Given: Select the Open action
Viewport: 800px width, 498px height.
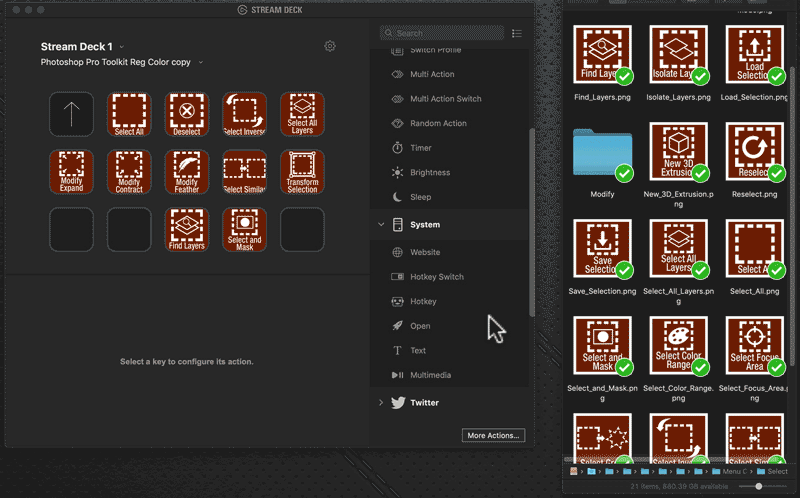Looking at the screenshot, I should (449, 326).
